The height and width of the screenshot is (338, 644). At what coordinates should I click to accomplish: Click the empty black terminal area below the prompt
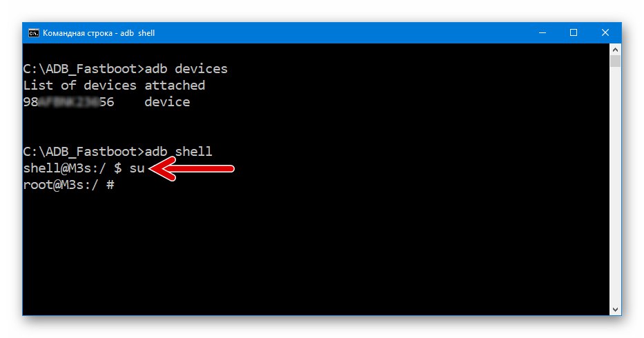tap(311, 255)
